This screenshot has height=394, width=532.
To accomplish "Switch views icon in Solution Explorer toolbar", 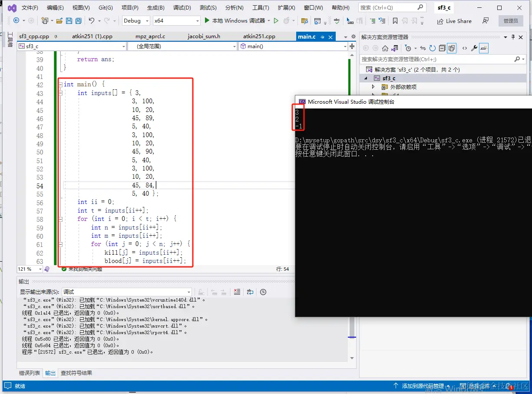I will coord(395,48).
